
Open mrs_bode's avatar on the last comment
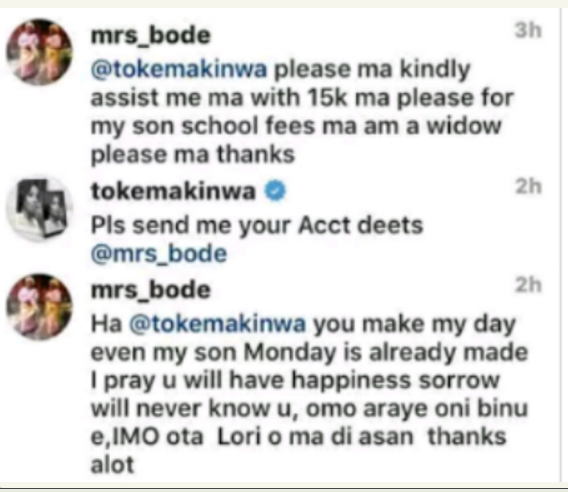click(39, 307)
